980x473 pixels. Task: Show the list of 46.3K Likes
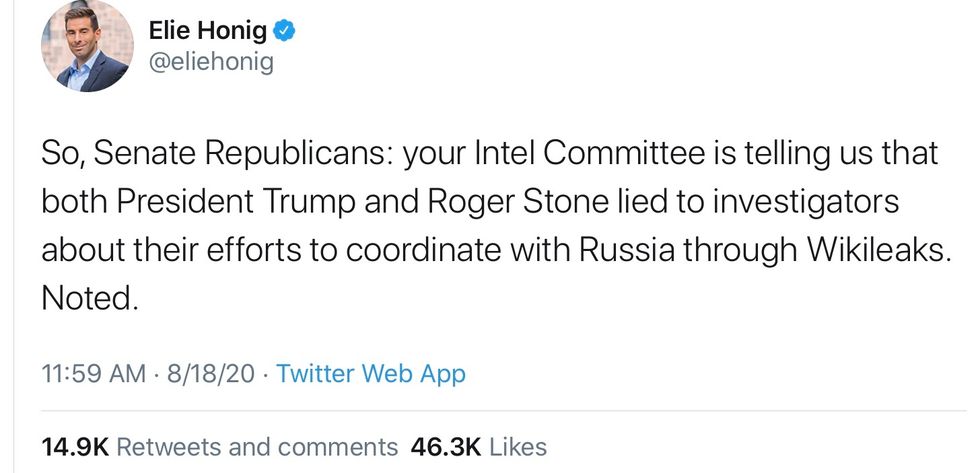tap(517, 446)
